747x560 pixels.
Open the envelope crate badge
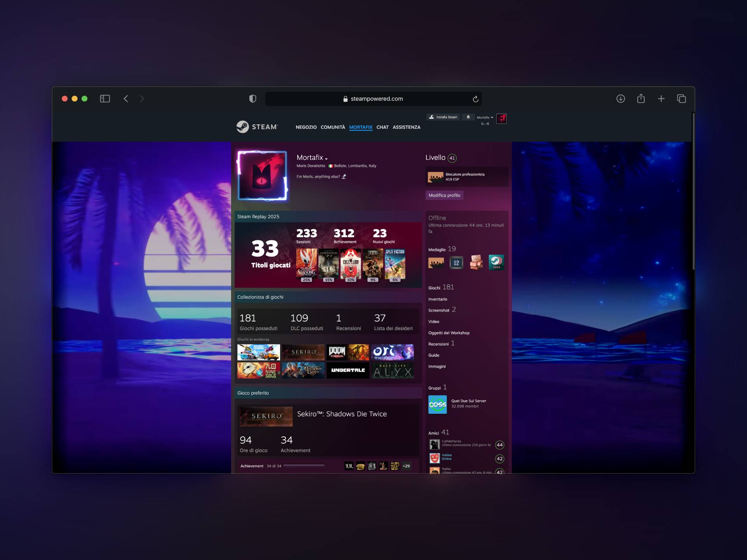[476, 262]
